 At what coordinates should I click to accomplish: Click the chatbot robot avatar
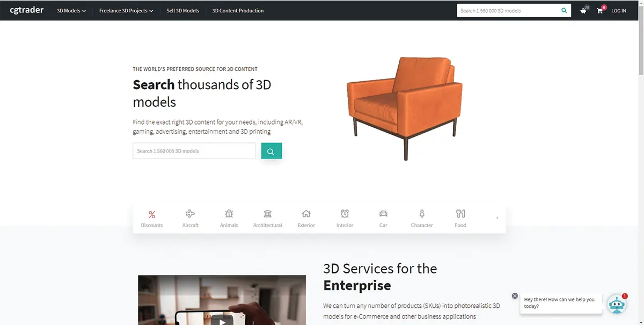tap(617, 304)
